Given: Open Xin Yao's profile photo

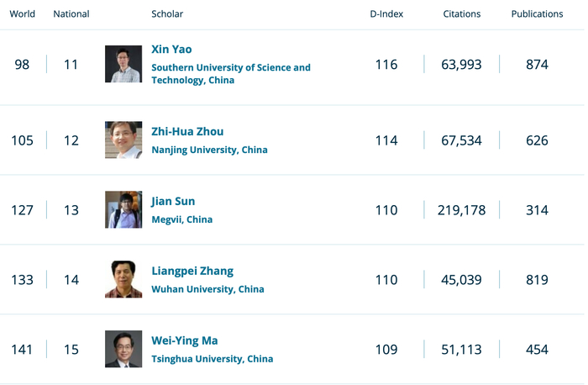Looking at the screenshot, I should click(x=123, y=64).
